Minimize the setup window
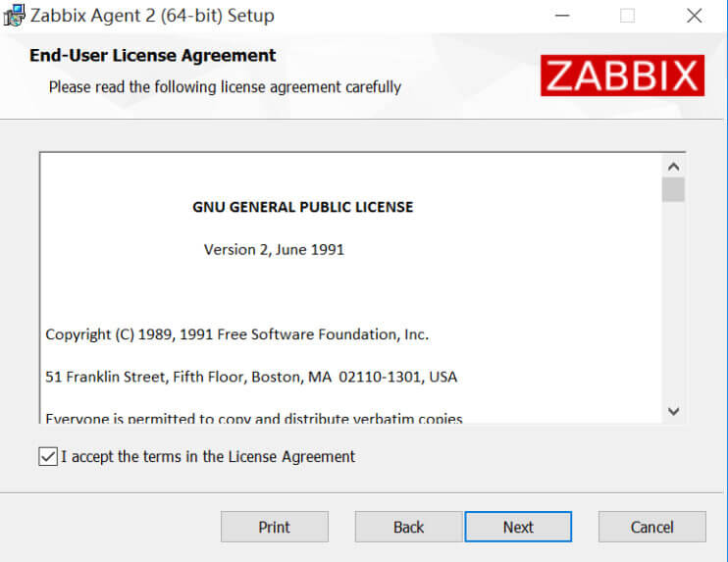728x562 pixels. coord(562,16)
